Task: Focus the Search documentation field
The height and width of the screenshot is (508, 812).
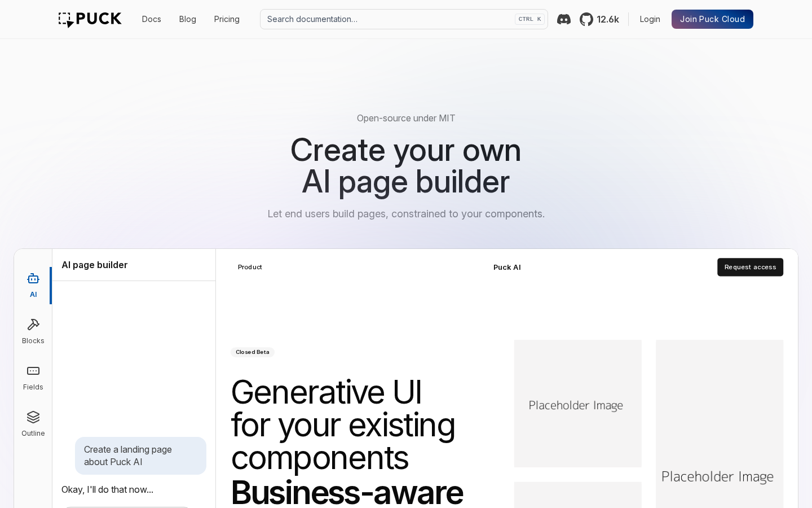Action: [404, 19]
